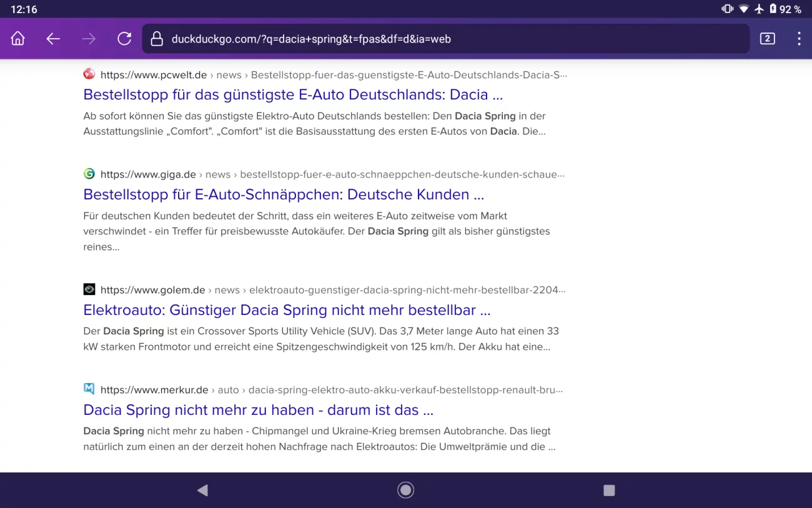
Task: Tap golem breadcrumb 'elektroauto-guenstiger-dacia-spring'
Action: [408, 290]
